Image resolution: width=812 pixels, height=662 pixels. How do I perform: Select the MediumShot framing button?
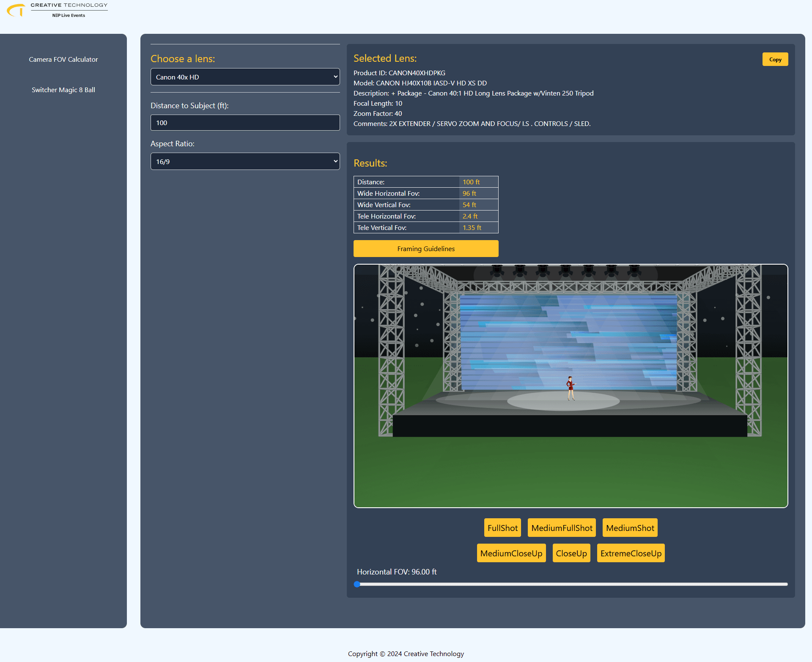point(630,528)
